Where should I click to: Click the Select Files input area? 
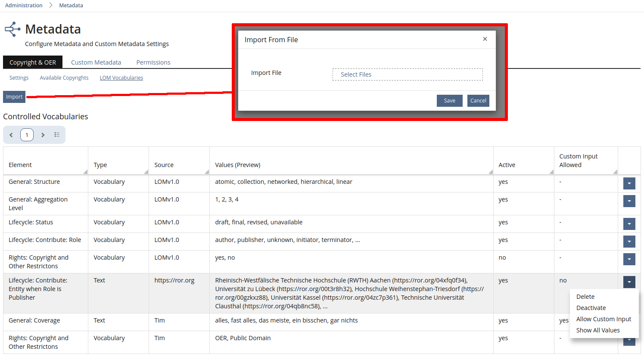click(x=407, y=74)
